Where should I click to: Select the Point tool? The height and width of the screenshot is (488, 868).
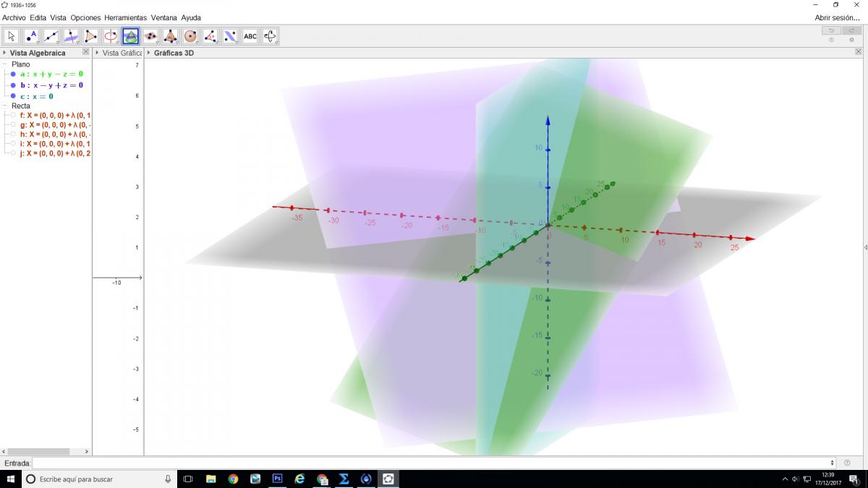coord(31,36)
